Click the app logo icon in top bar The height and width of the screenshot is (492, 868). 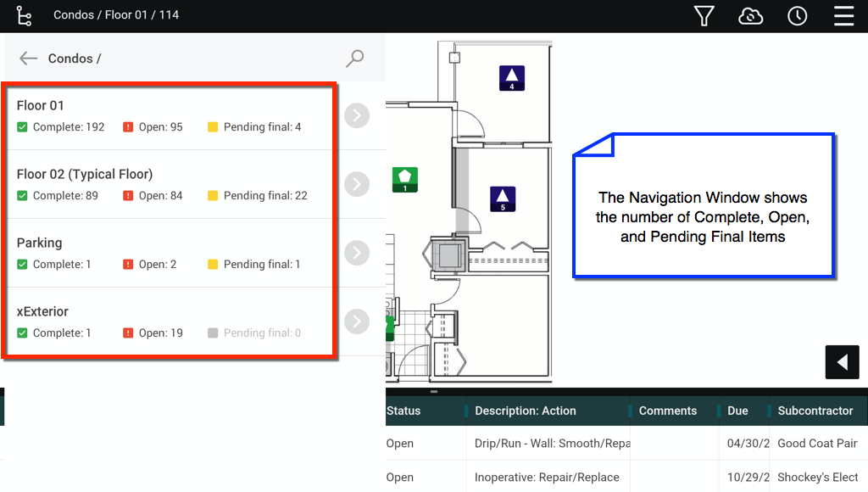click(24, 15)
